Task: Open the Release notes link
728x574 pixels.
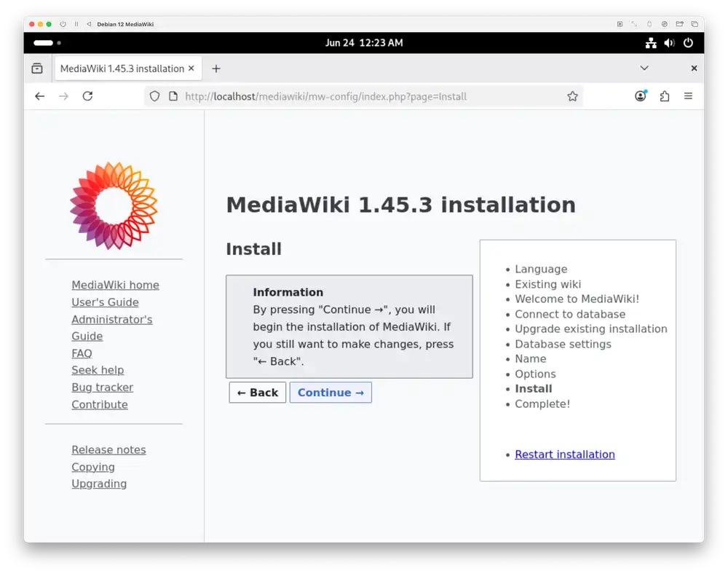Action: click(108, 449)
